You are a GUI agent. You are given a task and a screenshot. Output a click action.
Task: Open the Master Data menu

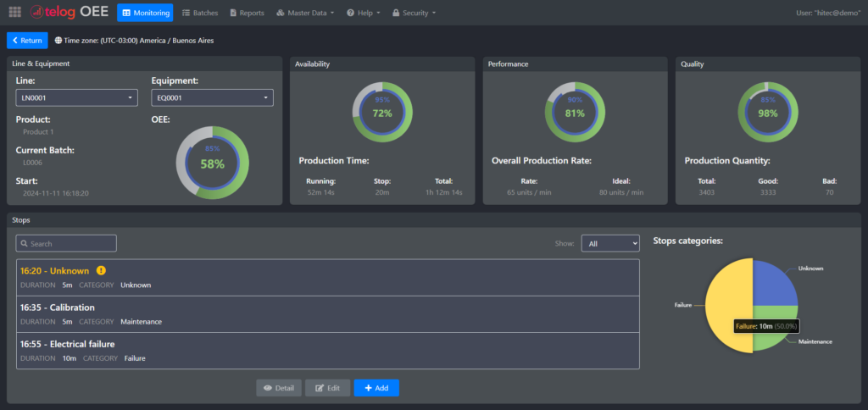(305, 13)
